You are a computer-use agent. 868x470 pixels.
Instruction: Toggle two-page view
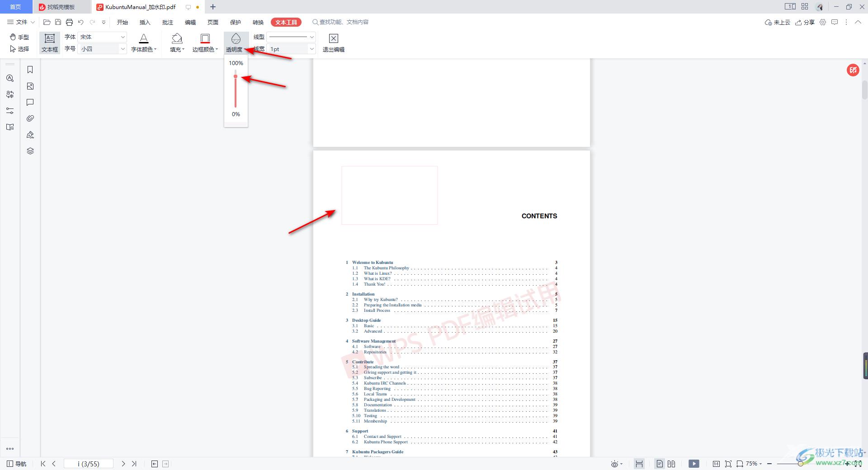pos(671,464)
